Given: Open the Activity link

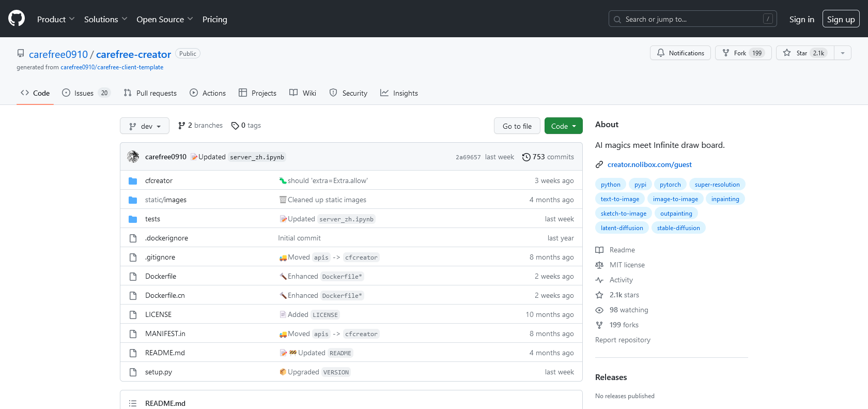Looking at the screenshot, I should point(614,280).
